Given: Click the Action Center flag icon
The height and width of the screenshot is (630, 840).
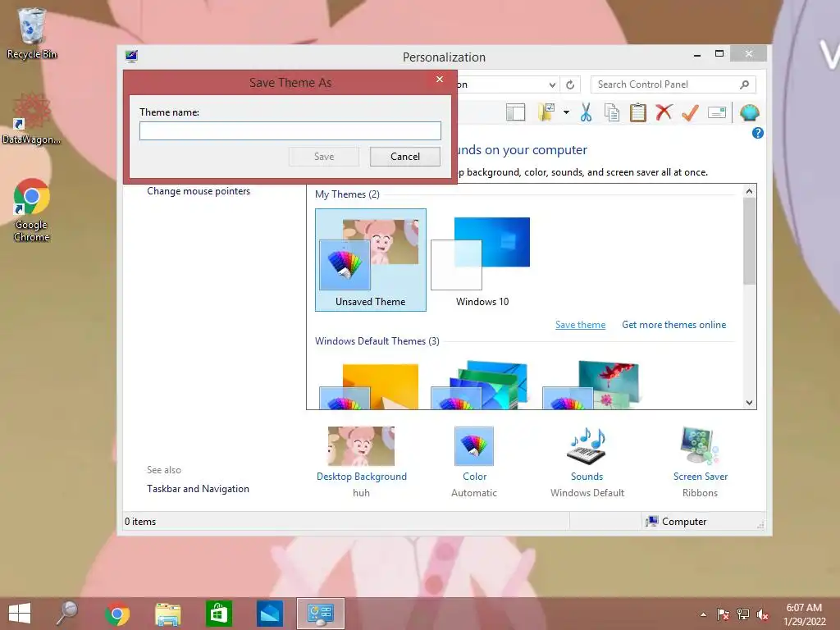Looking at the screenshot, I should click(723, 614).
